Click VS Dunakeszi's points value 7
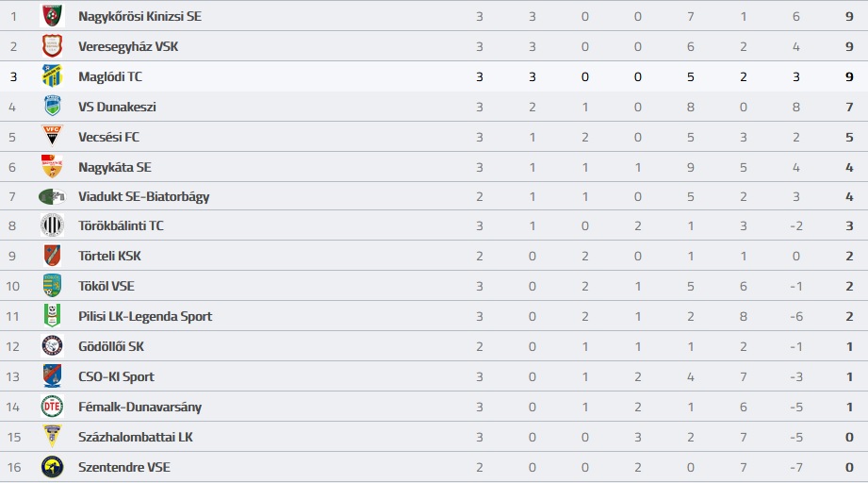The width and height of the screenshot is (868, 483). point(849,107)
